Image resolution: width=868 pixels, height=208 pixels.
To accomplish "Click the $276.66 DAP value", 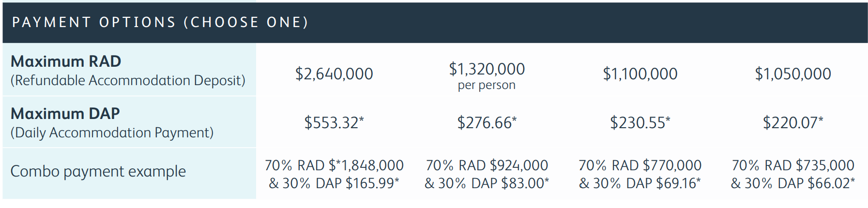I will (487, 122).
